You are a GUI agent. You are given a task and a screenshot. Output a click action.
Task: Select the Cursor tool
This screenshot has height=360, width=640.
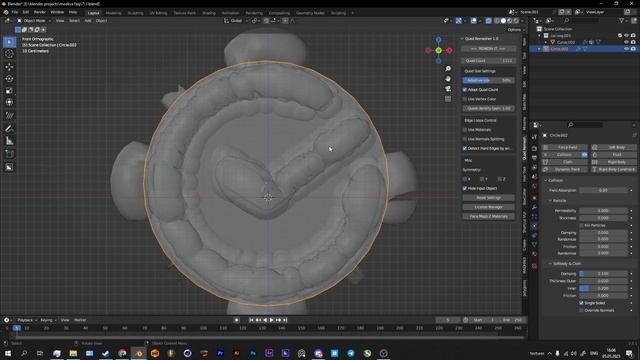[x=9, y=53]
